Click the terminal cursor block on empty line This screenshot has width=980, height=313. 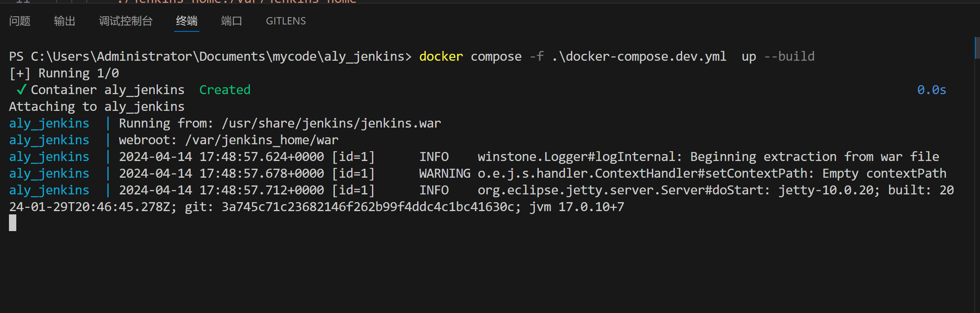pos(13,223)
